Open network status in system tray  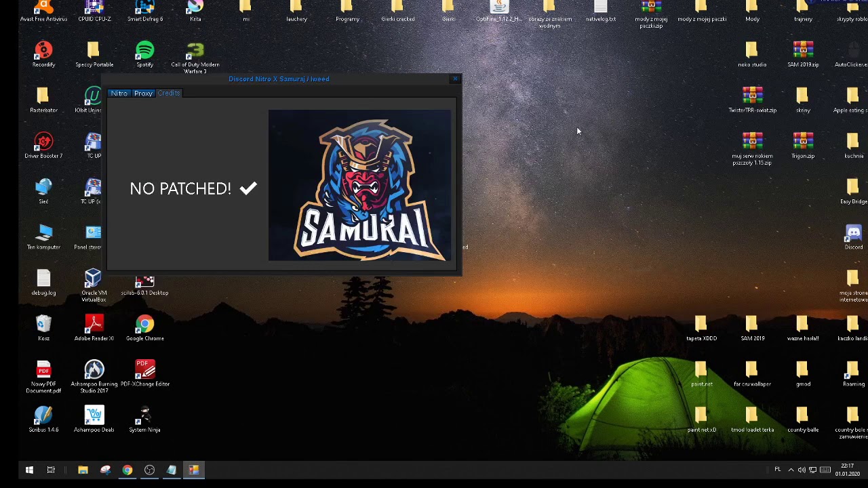coord(812,470)
